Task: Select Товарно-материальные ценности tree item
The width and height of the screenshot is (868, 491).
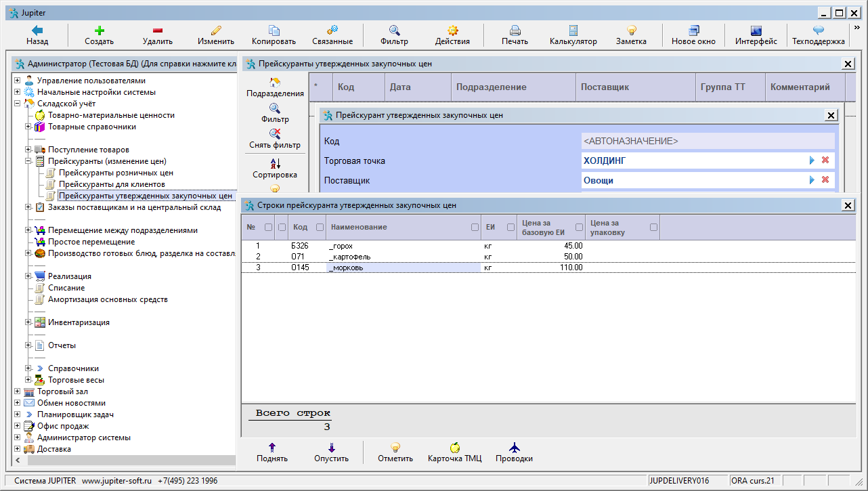Action: click(111, 115)
